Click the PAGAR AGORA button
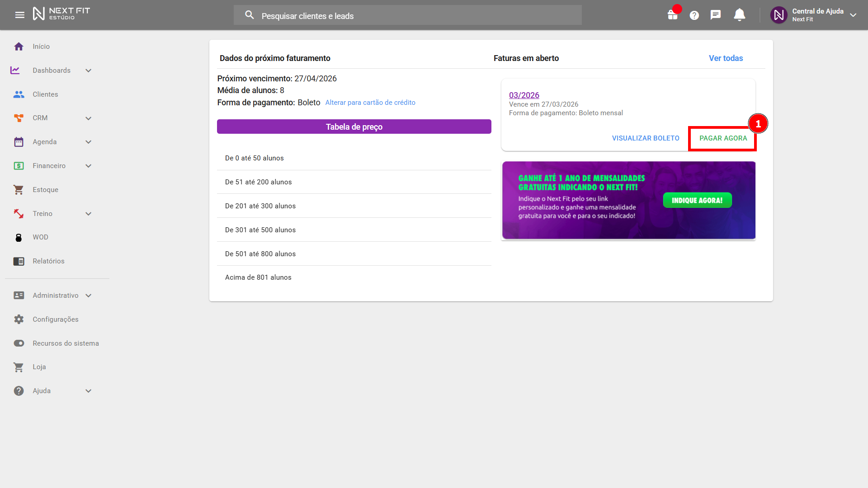 click(x=723, y=138)
